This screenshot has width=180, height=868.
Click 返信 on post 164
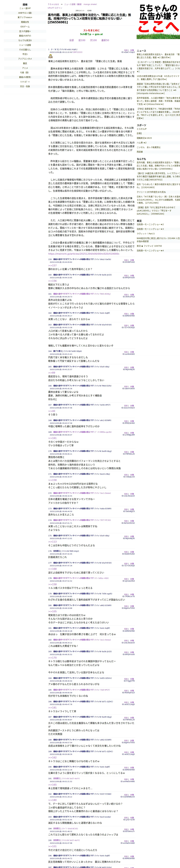pyautogui.click(x=126, y=352)
